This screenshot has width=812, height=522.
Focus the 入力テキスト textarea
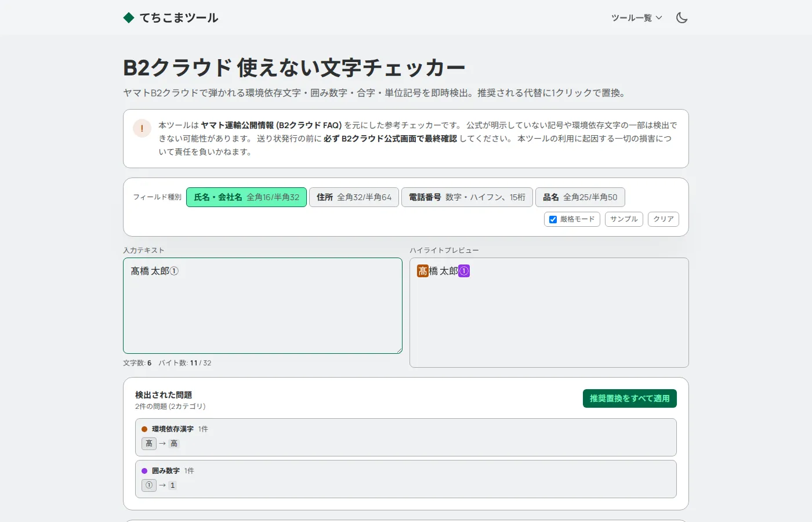263,306
